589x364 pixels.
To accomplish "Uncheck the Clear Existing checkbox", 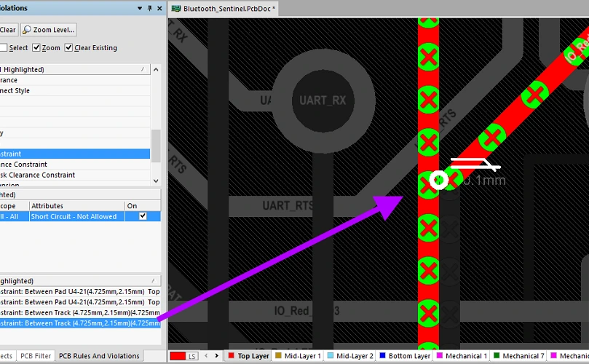I will click(x=68, y=48).
